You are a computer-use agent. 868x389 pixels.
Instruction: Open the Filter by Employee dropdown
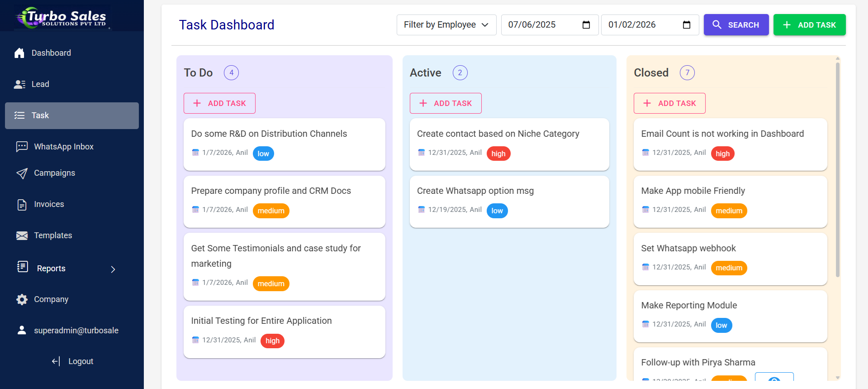click(446, 25)
